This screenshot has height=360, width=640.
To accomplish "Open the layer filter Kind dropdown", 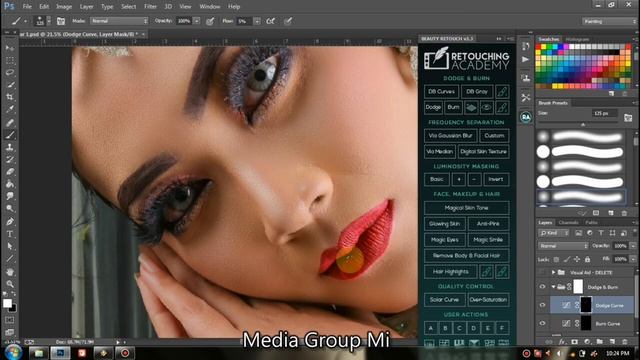I will 554,233.
